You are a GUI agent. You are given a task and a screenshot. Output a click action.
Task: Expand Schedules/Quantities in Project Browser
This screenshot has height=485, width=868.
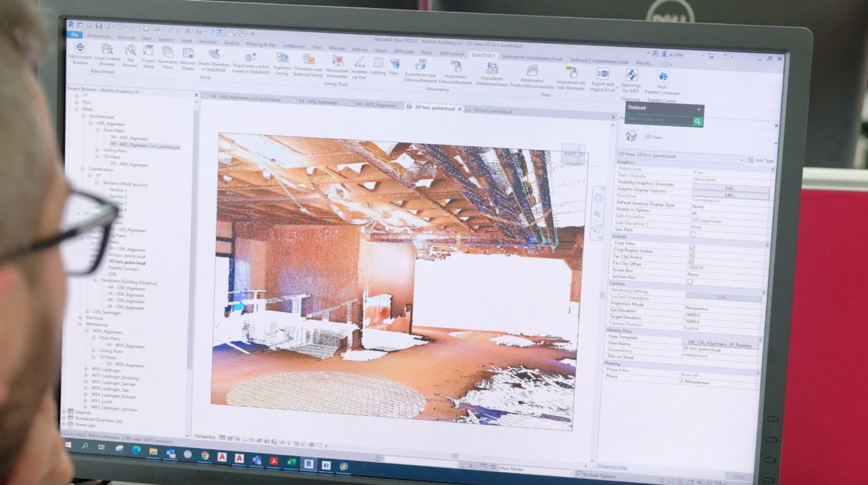(65, 418)
